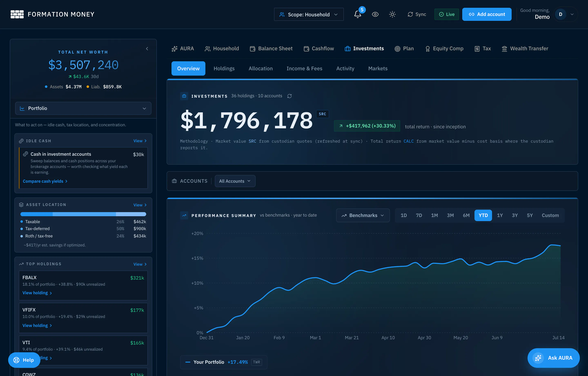Open the AURA tab

(183, 49)
